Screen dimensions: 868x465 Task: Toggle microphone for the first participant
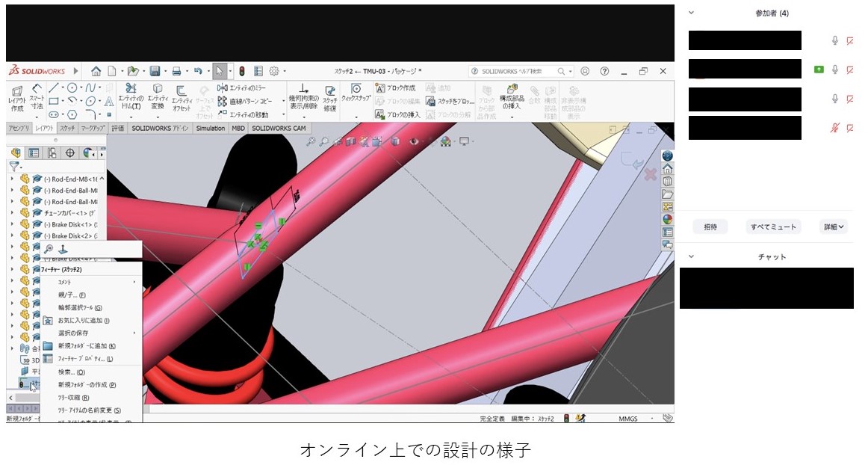(835, 41)
